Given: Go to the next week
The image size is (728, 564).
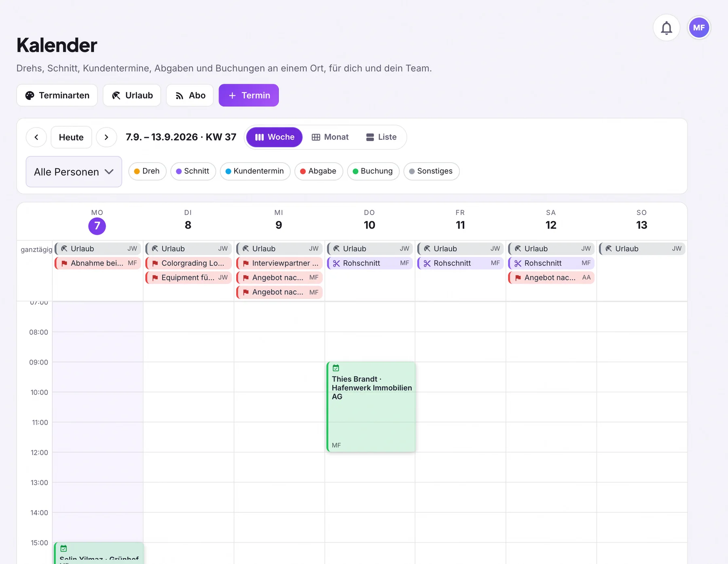Looking at the screenshot, I should (106, 137).
